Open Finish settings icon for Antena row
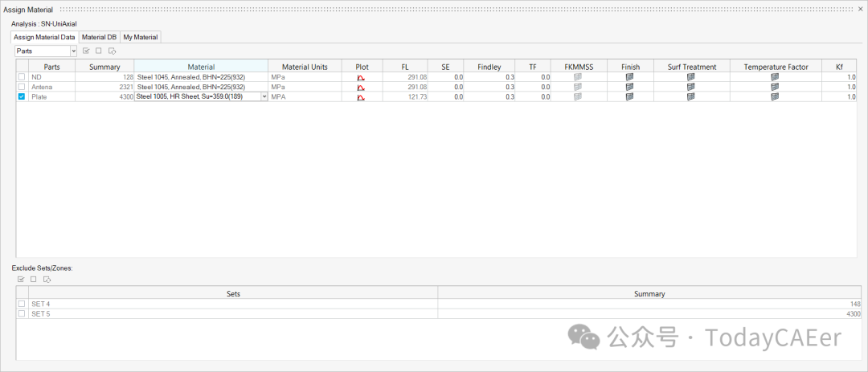868x372 pixels. point(629,87)
